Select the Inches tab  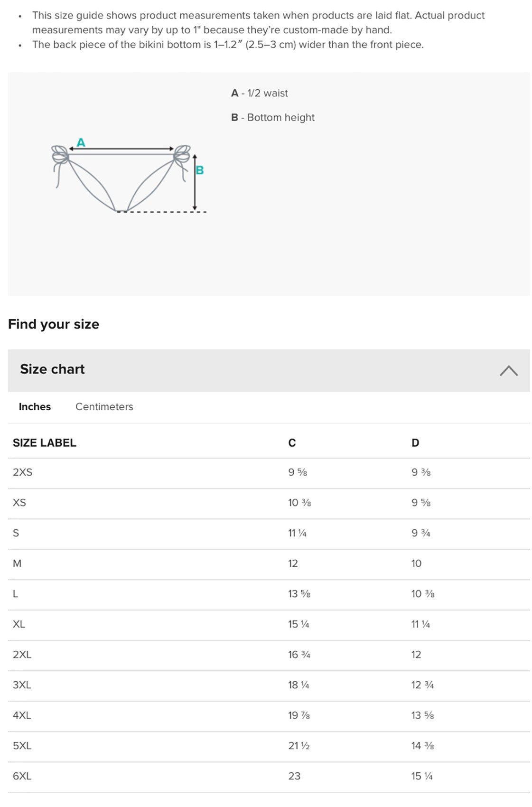(35, 406)
